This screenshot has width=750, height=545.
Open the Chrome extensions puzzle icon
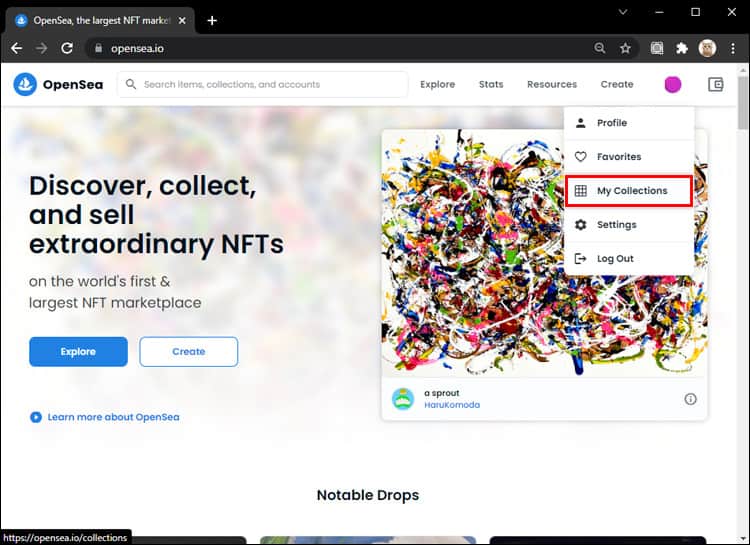coord(682,48)
